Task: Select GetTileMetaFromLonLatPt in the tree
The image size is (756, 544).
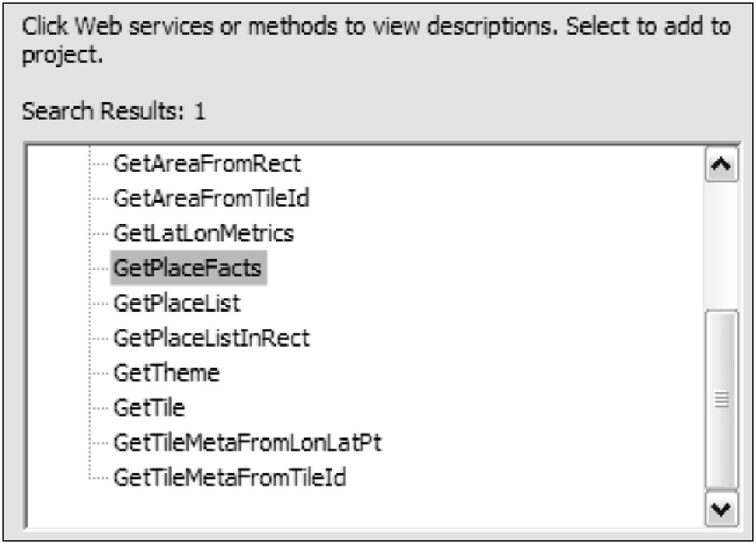Action: click(246, 443)
